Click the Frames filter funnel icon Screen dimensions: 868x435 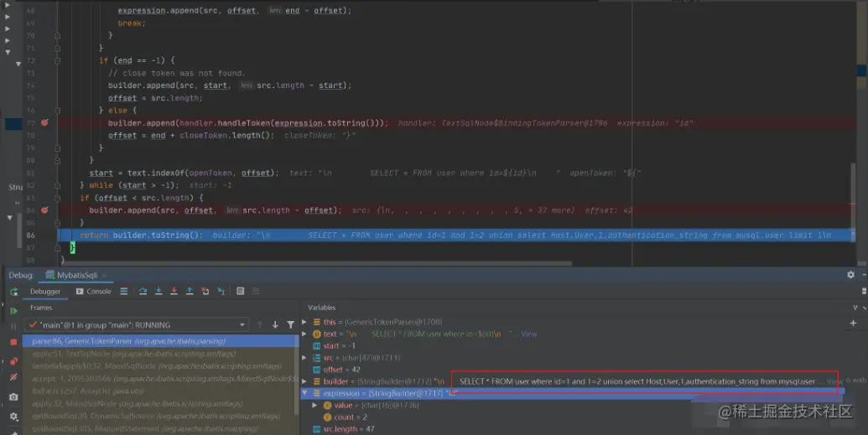click(291, 325)
